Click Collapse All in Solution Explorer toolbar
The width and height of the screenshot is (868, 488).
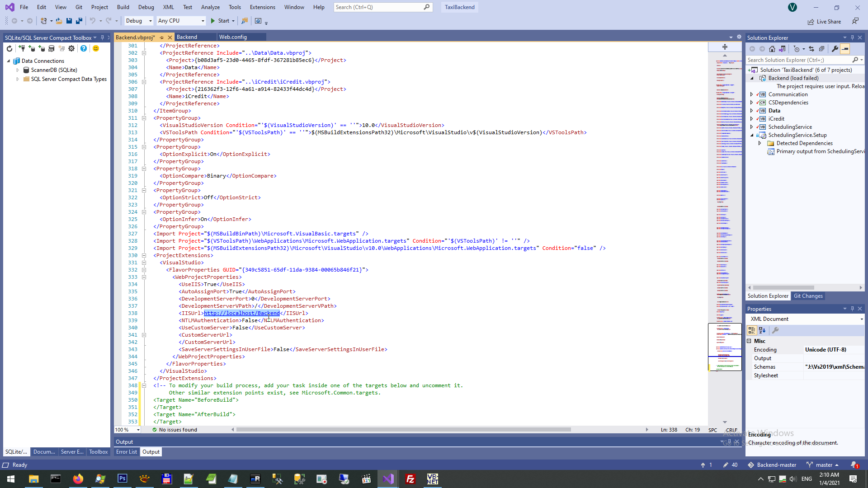[821, 49]
